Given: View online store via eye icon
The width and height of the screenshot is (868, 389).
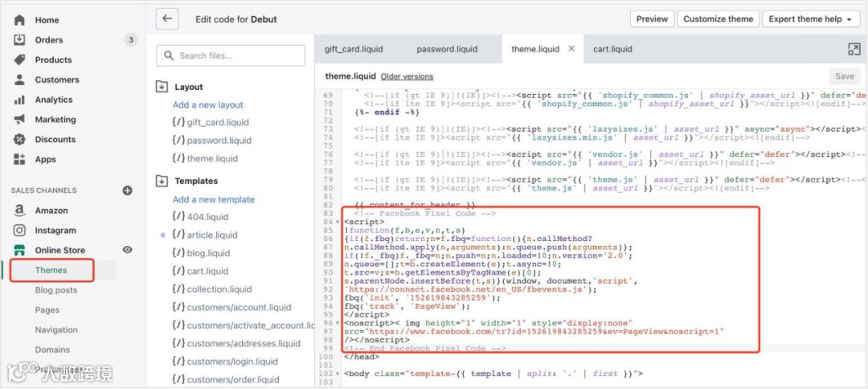Looking at the screenshot, I should click(127, 250).
